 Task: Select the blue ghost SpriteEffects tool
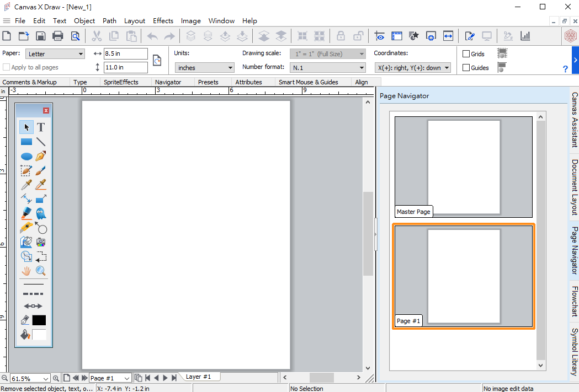point(41,213)
